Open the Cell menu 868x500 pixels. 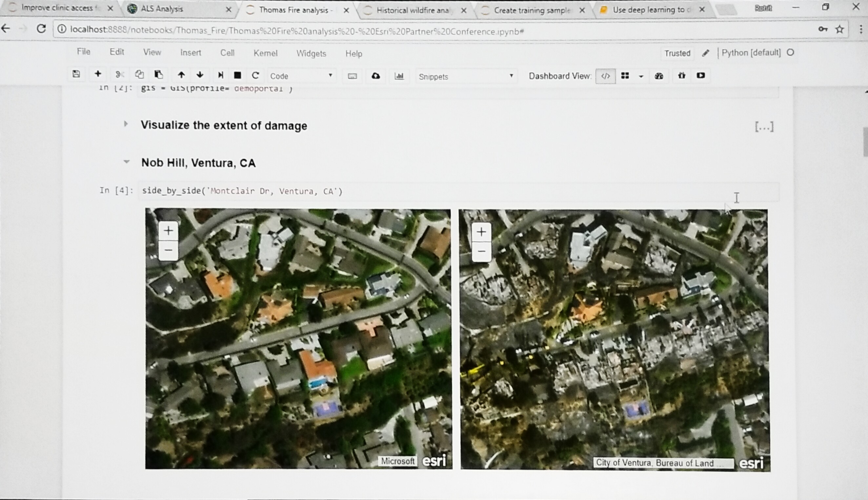click(x=227, y=53)
